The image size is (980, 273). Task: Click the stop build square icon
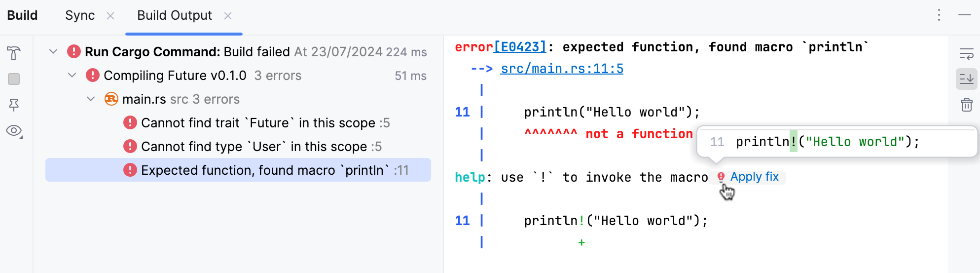point(14,79)
